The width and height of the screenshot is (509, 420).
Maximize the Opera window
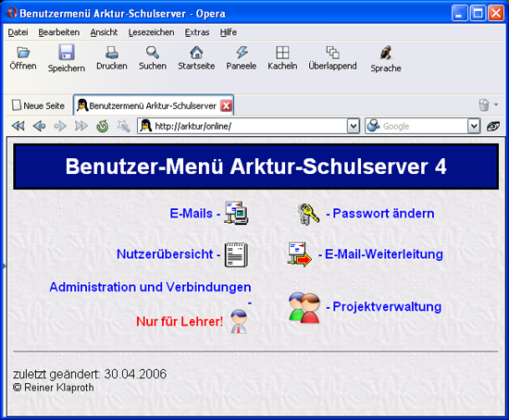[478, 13]
